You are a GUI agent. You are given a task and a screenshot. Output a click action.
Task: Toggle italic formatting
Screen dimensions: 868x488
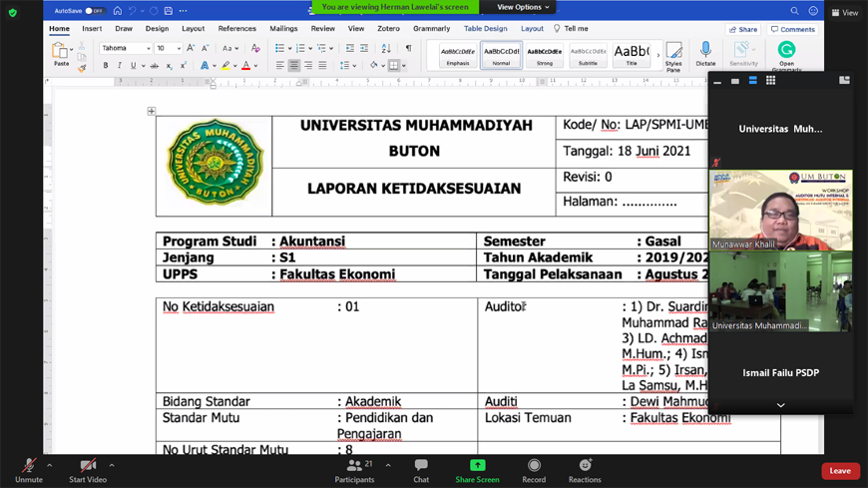(119, 65)
